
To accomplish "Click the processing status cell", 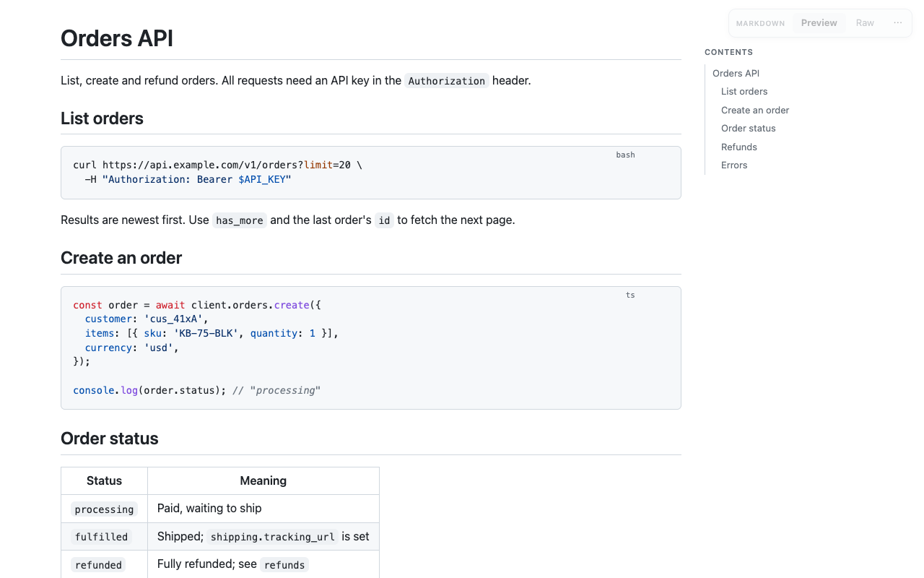I will pyautogui.click(x=104, y=509).
